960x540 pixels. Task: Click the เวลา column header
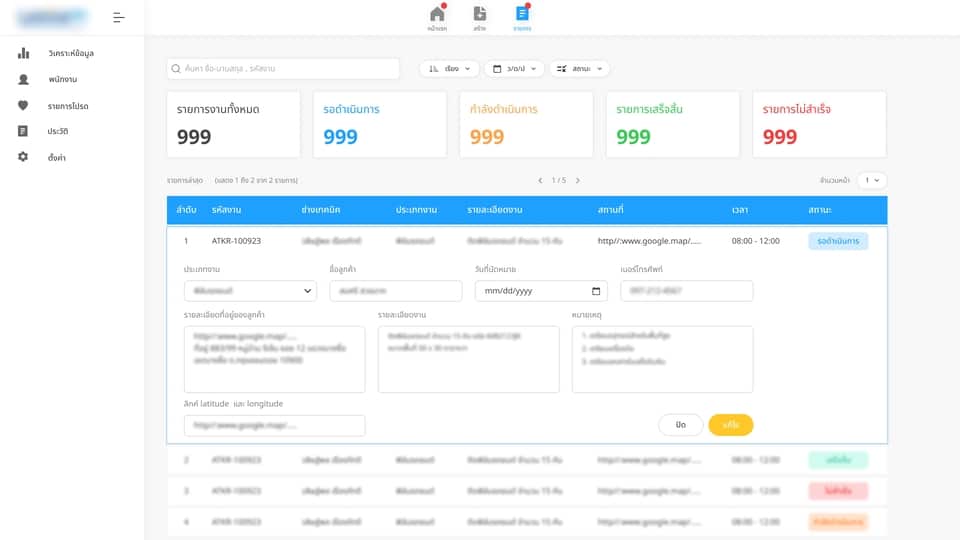pyautogui.click(x=740, y=210)
